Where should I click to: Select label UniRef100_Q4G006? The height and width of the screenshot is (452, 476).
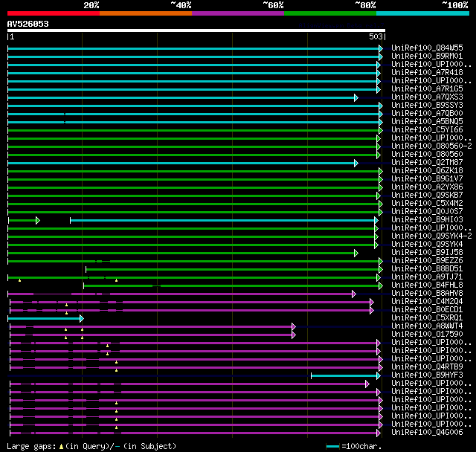427,432
